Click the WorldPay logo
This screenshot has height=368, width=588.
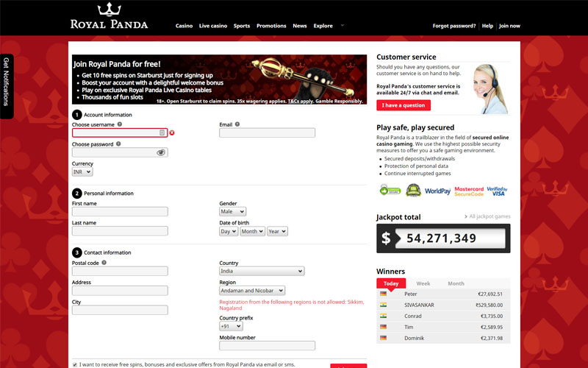click(x=437, y=191)
